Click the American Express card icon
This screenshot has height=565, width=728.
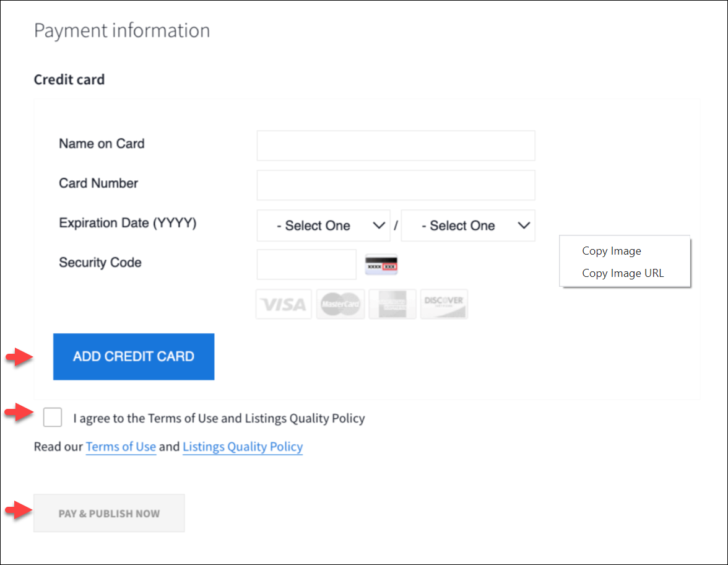pos(392,304)
